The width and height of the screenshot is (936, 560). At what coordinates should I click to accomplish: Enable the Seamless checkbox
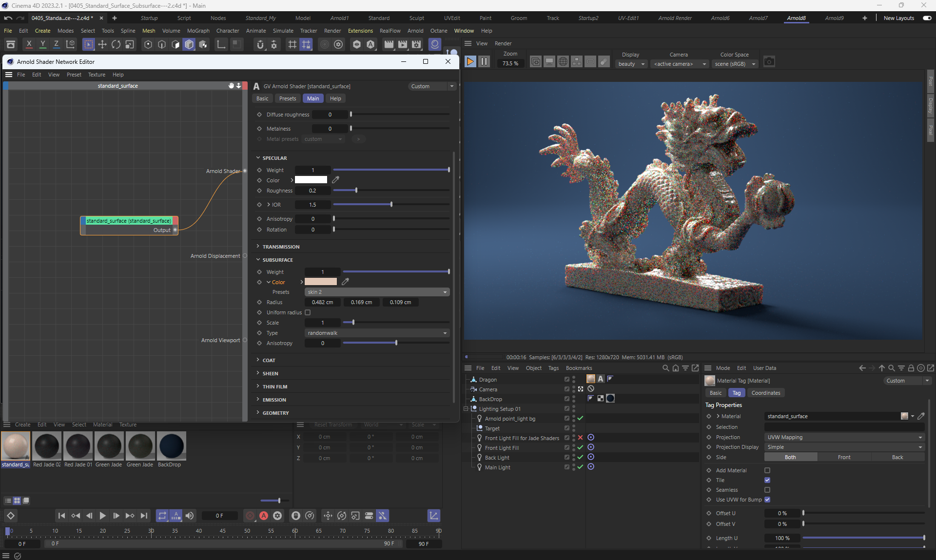click(x=767, y=490)
